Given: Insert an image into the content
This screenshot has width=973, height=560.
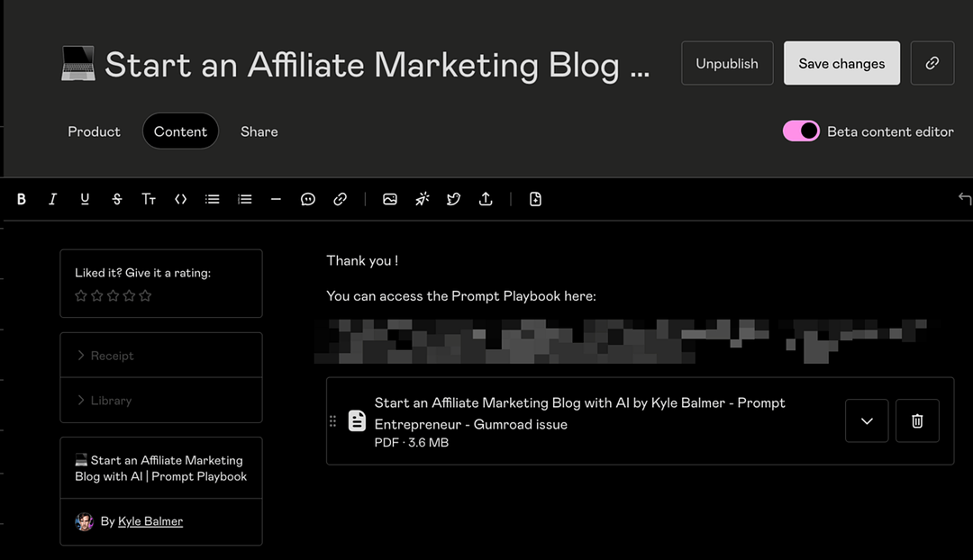Looking at the screenshot, I should (389, 199).
